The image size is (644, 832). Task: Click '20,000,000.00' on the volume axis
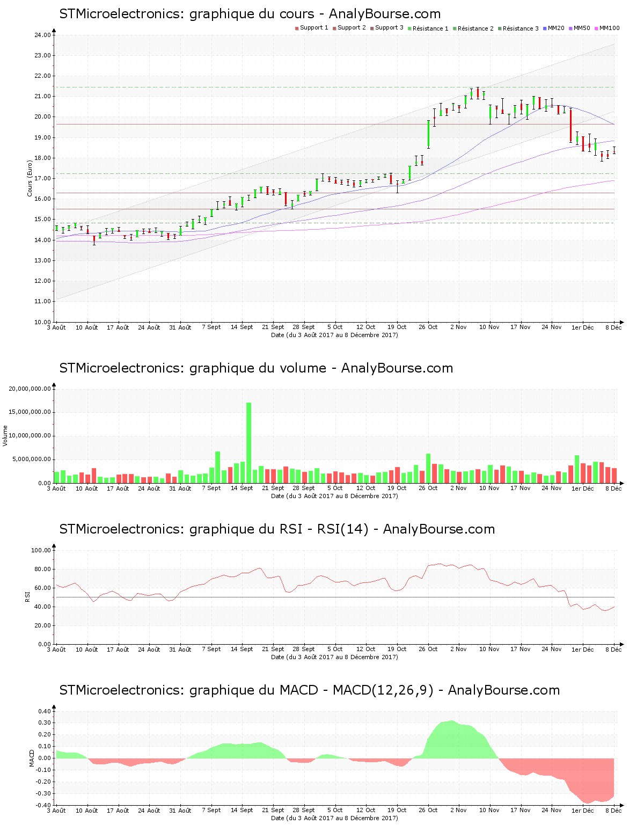pos(30,389)
